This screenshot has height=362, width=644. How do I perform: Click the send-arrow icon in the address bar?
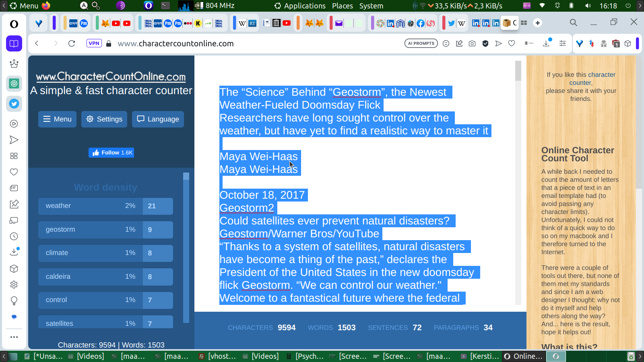pos(499,43)
